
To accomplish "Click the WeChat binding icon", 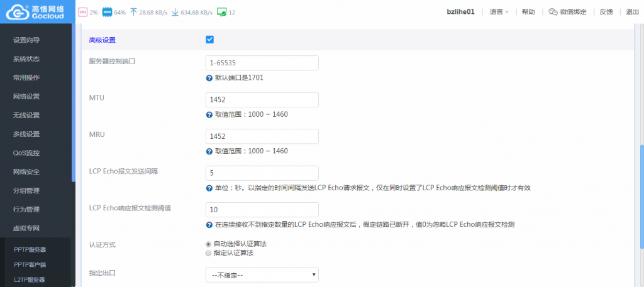I will click(553, 12).
